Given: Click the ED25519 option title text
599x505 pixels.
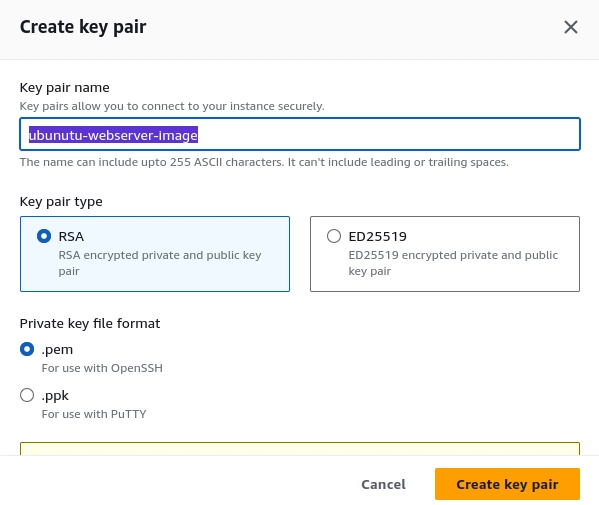Looking at the screenshot, I should point(377,236).
